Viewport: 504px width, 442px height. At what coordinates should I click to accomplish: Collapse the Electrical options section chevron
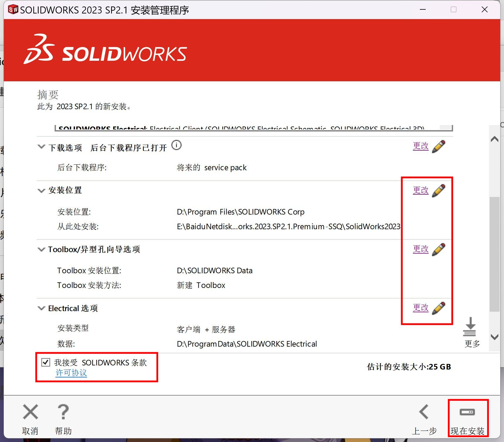click(41, 308)
